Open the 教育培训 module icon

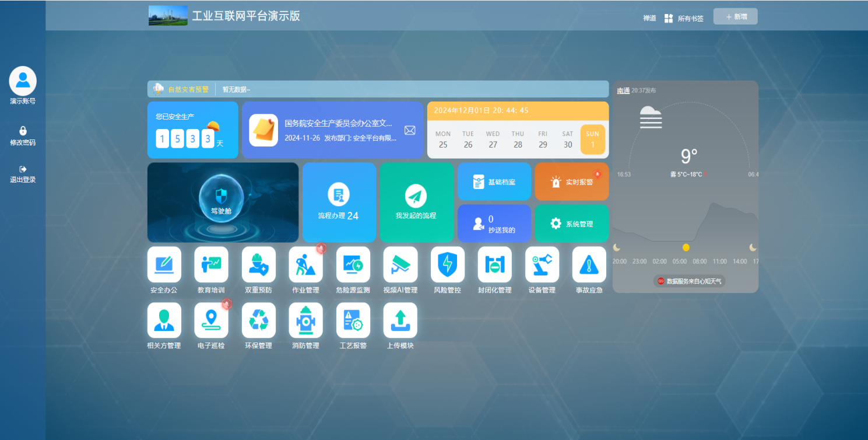[211, 264]
